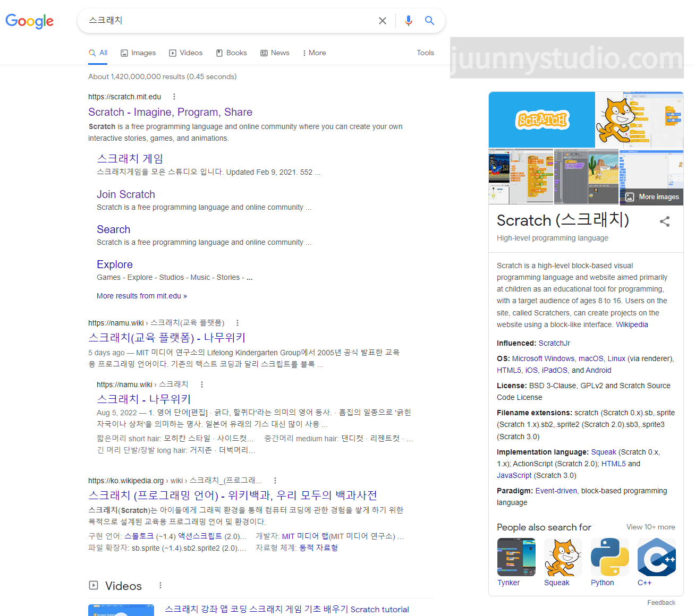Click the JavaScript link
Viewport: 695px width, 616px height.
pyautogui.click(x=514, y=476)
